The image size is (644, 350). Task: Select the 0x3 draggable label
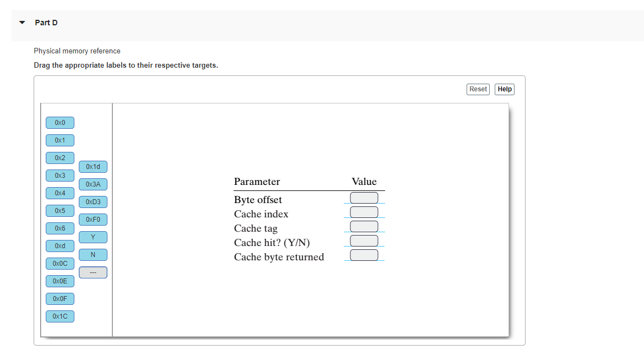coord(59,175)
